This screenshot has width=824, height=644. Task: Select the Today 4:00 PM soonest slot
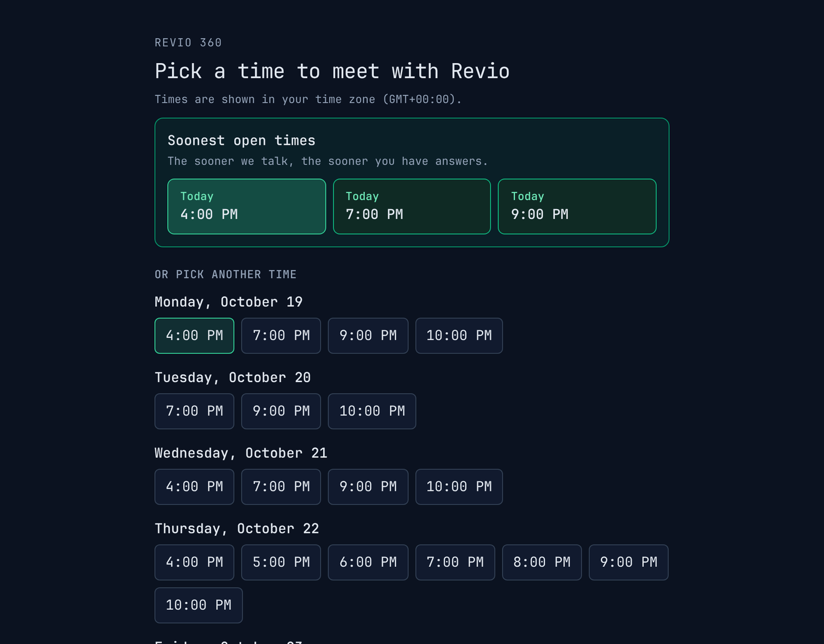point(247,207)
